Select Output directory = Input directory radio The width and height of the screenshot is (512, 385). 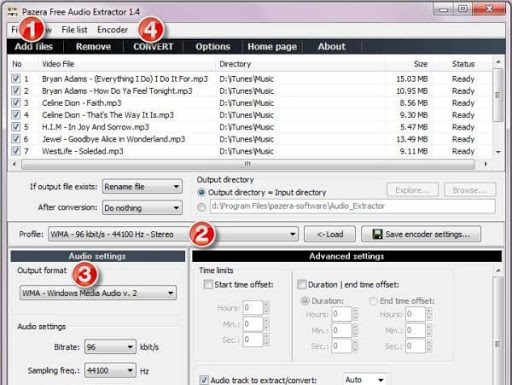201,192
